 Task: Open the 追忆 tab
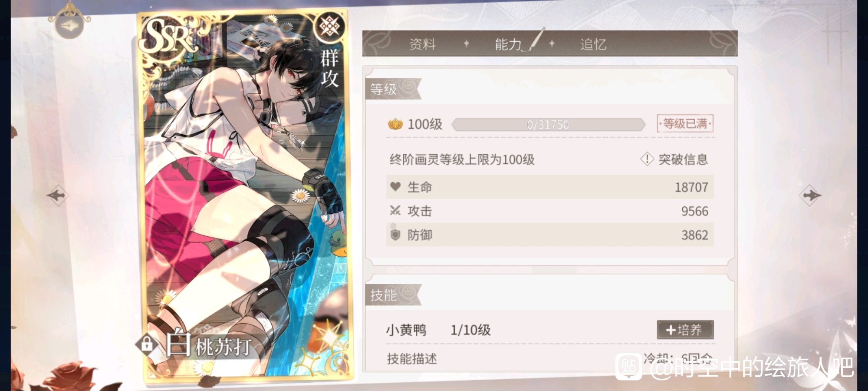[593, 44]
